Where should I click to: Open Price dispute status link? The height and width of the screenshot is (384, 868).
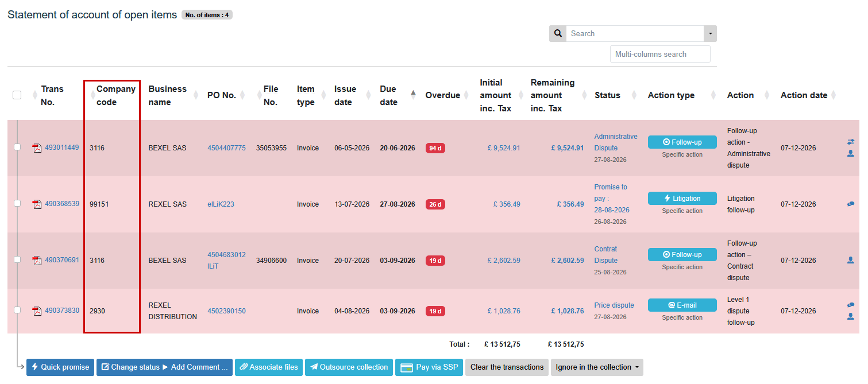coord(614,305)
